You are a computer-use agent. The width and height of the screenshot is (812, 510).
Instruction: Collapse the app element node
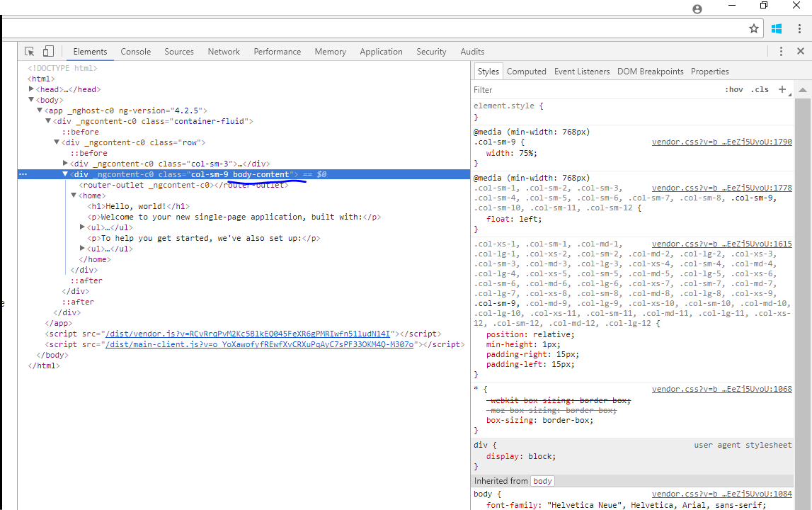(x=40, y=110)
